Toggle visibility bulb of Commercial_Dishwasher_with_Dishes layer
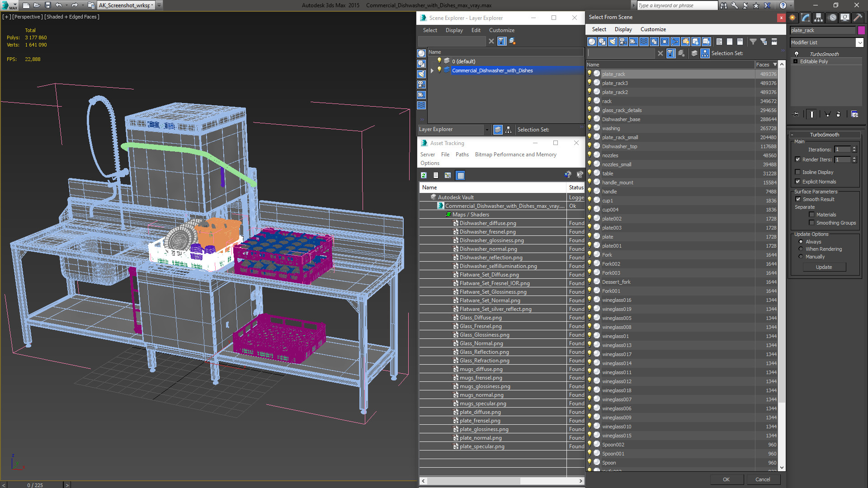 coord(439,70)
